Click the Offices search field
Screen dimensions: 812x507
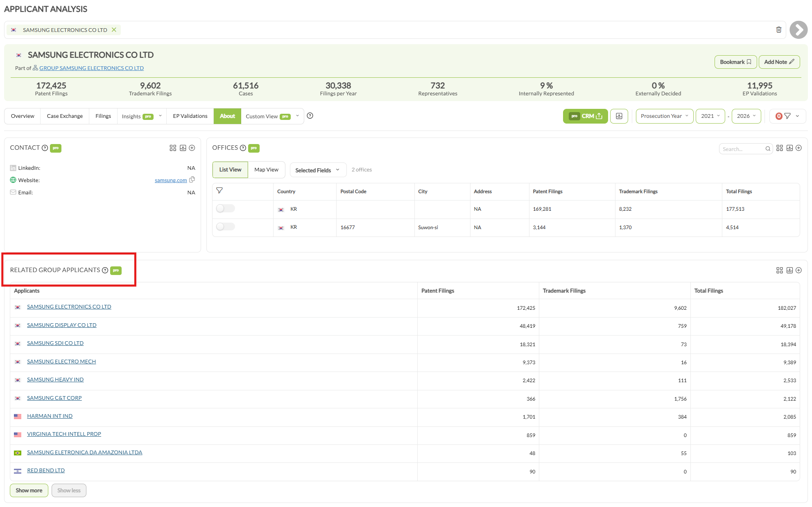(745, 149)
